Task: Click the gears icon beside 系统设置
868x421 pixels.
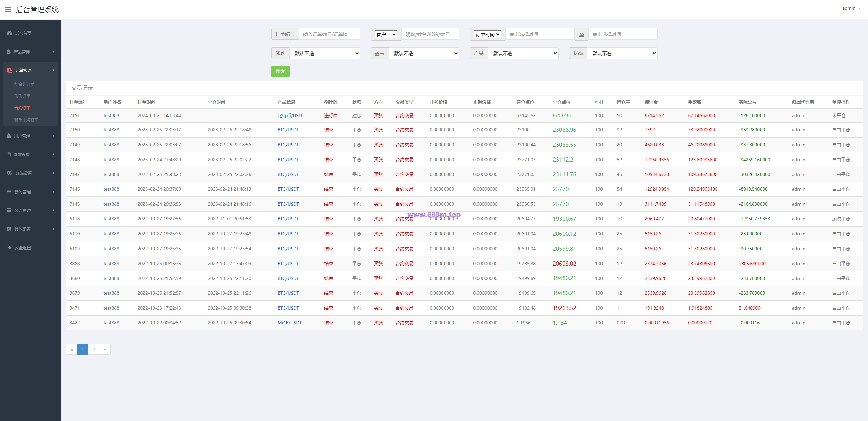Action: 9,173
